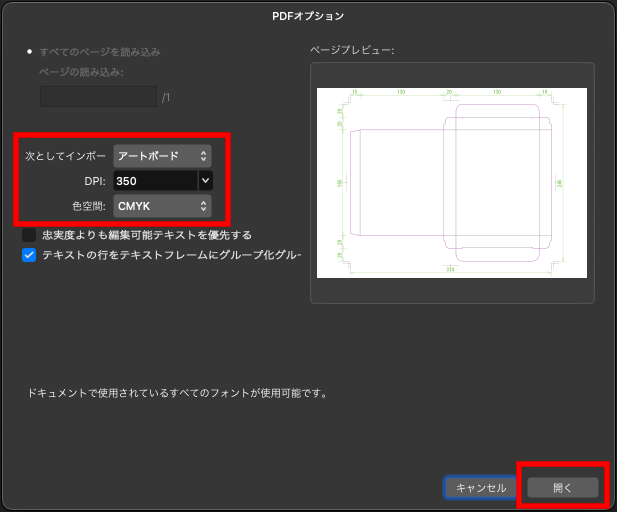The width and height of the screenshot is (617, 512).
Task: Click the page preview thumbnail
Action: [452, 183]
